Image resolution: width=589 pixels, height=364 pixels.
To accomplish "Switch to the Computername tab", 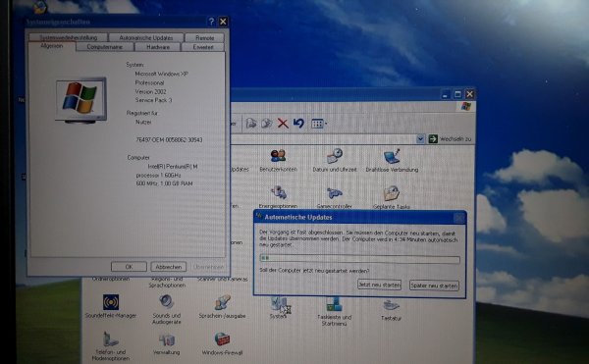I will click(105, 47).
